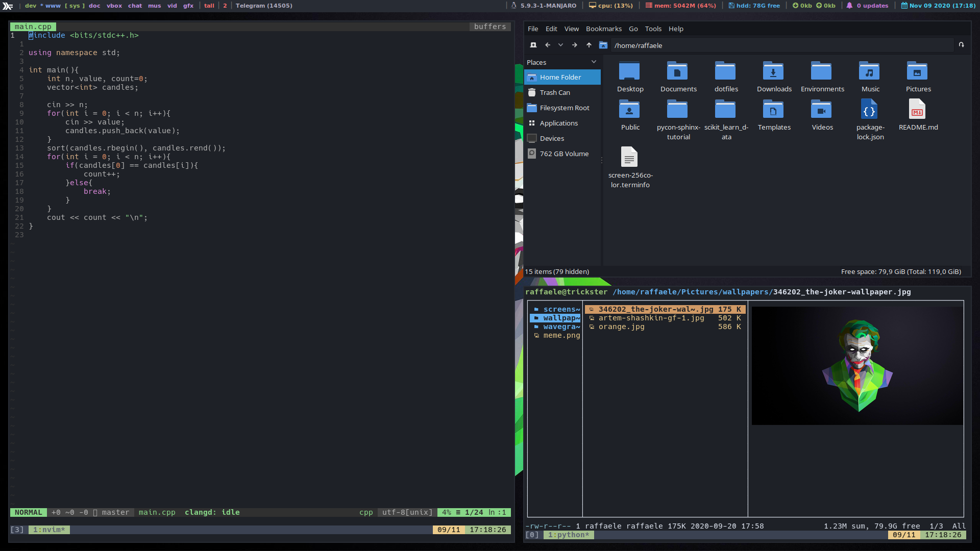
Task: Click the home folder icon beside path bar
Action: 603,45
